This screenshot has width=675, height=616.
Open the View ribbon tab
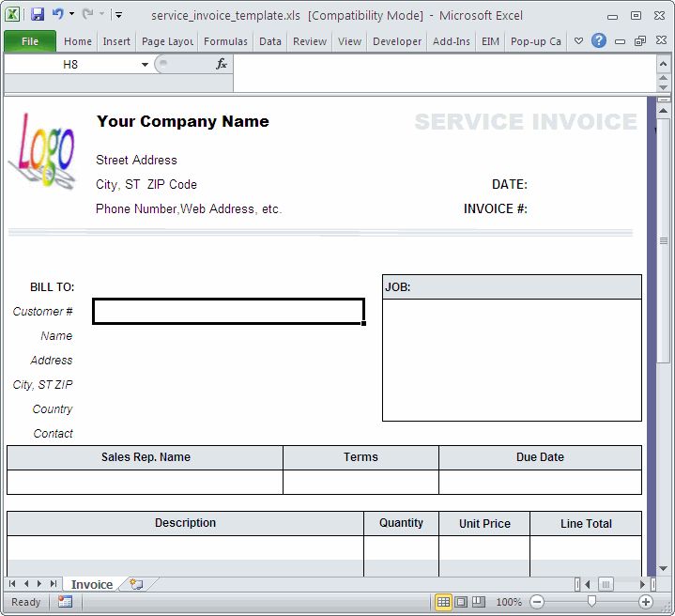349,41
